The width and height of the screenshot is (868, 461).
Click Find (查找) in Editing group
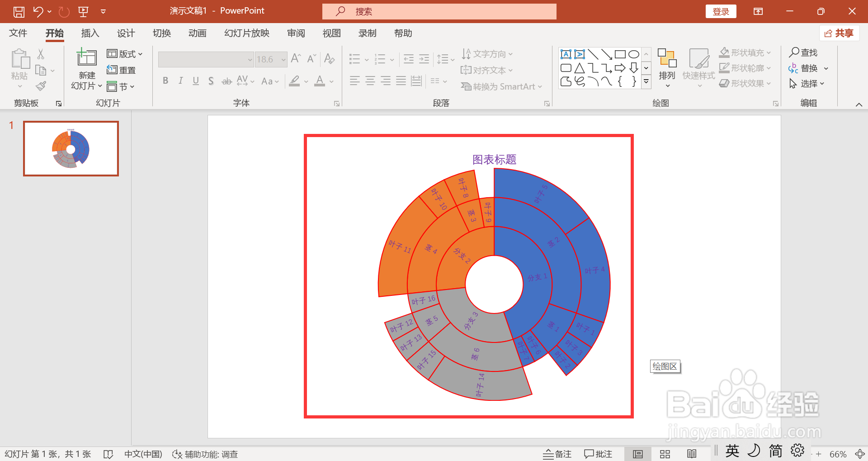pyautogui.click(x=803, y=52)
